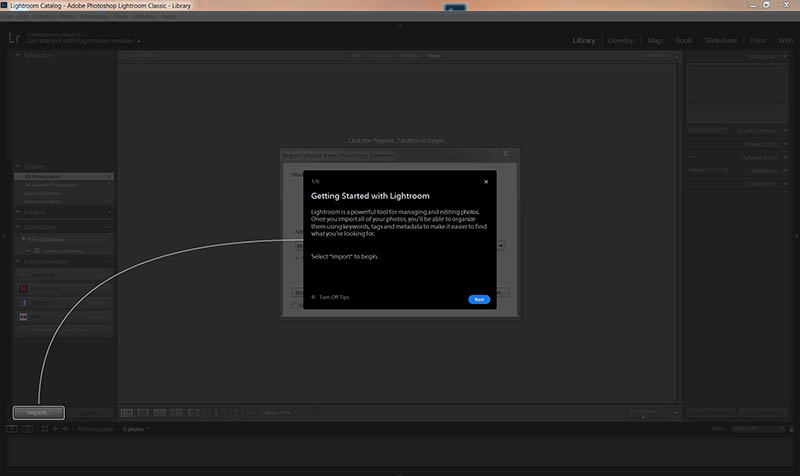Open the filter preset dropdown in filmstrip bar

tap(758, 429)
